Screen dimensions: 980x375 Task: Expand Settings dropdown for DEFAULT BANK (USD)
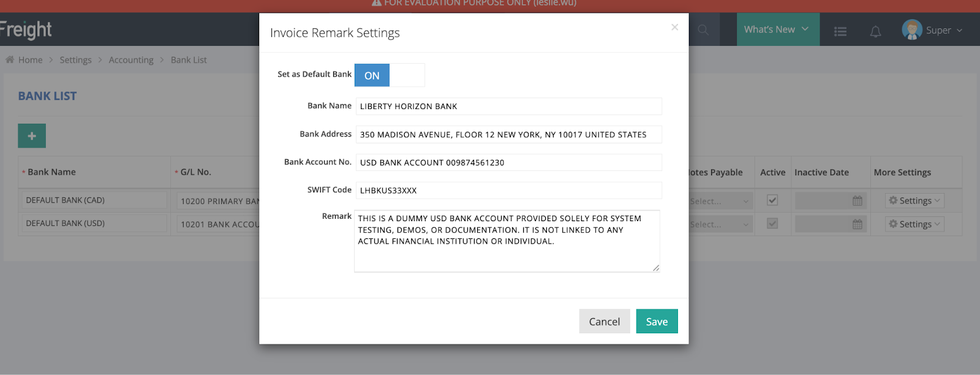pyautogui.click(x=914, y=224)
